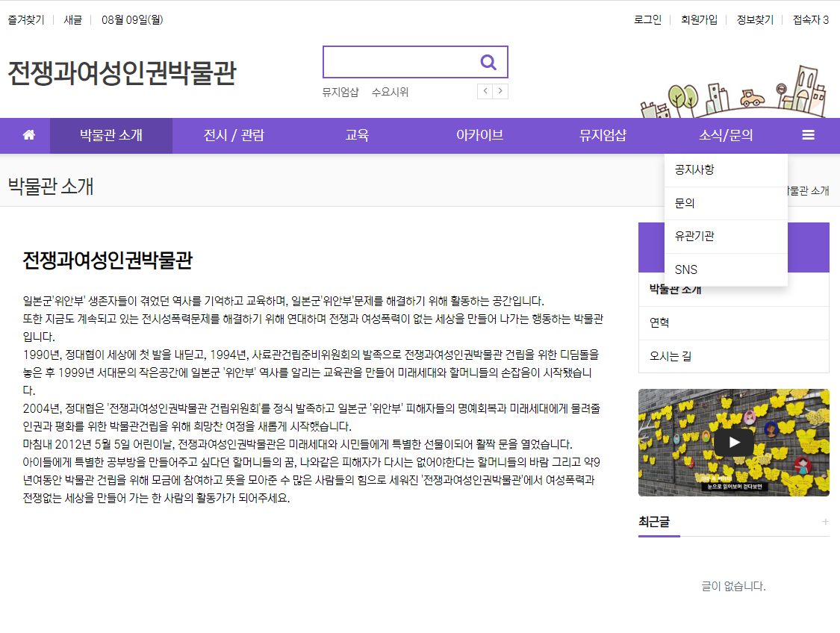
Task: Play the yellow butterfly wall video
Action: coord(734,443)
